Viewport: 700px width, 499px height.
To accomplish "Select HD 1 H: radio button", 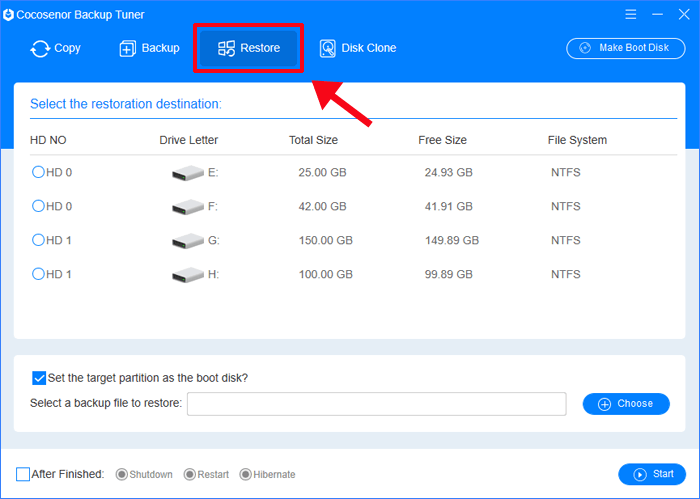I will pyautogui.click(x=38, y=274).
